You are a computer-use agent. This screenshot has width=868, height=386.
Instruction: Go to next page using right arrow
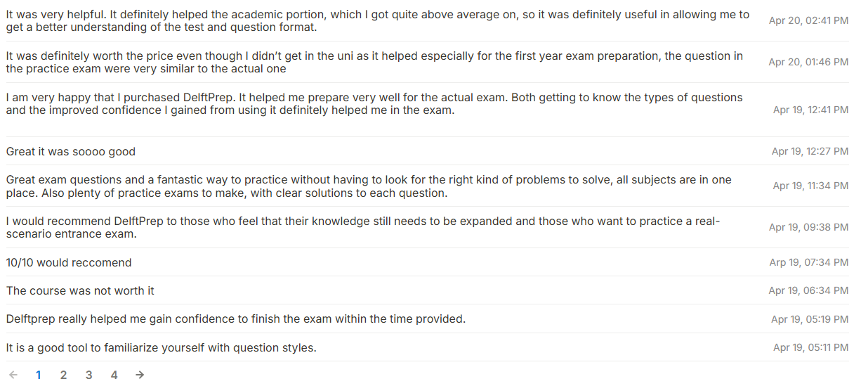(140, 375)
